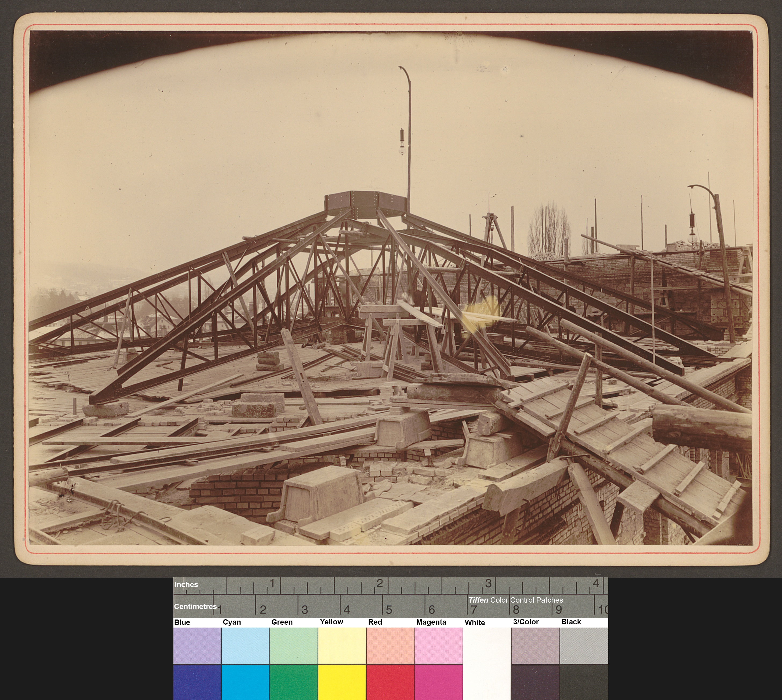Click the 'Yellow' patch label
Screen dimensions: 782x700
pyautogui.click(x=331, y=622)
